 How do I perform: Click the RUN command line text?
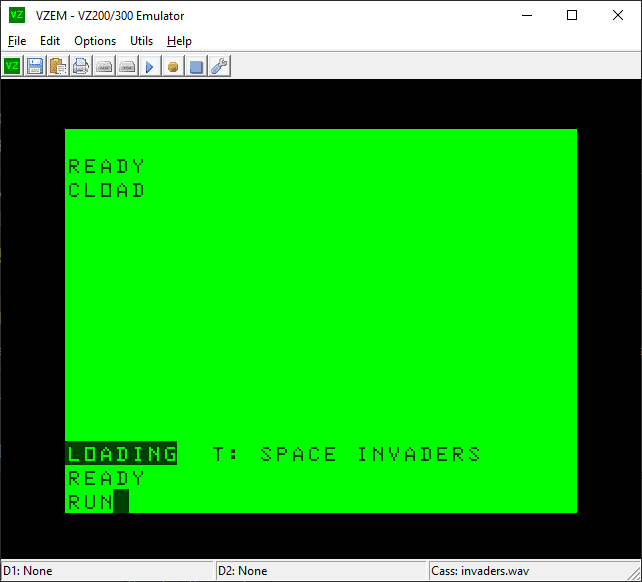coord(90,502)
